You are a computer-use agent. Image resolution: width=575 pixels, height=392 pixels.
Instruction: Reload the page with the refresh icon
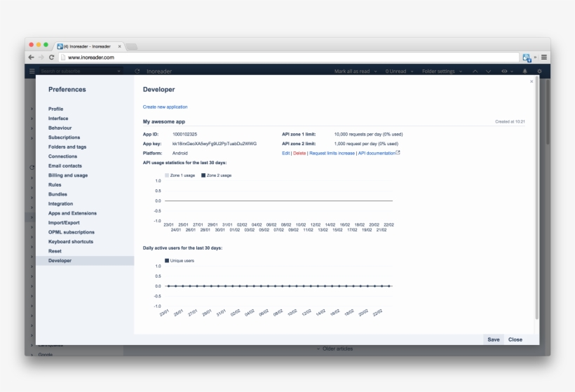coord(51,58)
